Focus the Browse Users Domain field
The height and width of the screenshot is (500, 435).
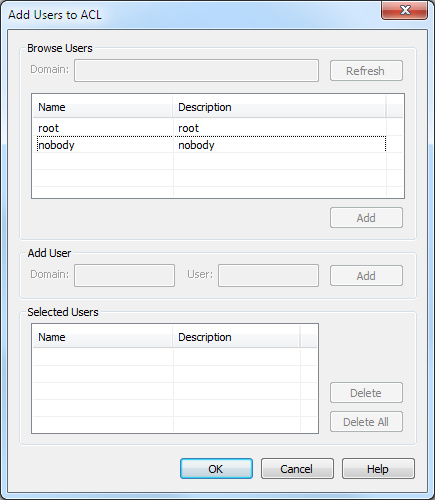(196, 70)
